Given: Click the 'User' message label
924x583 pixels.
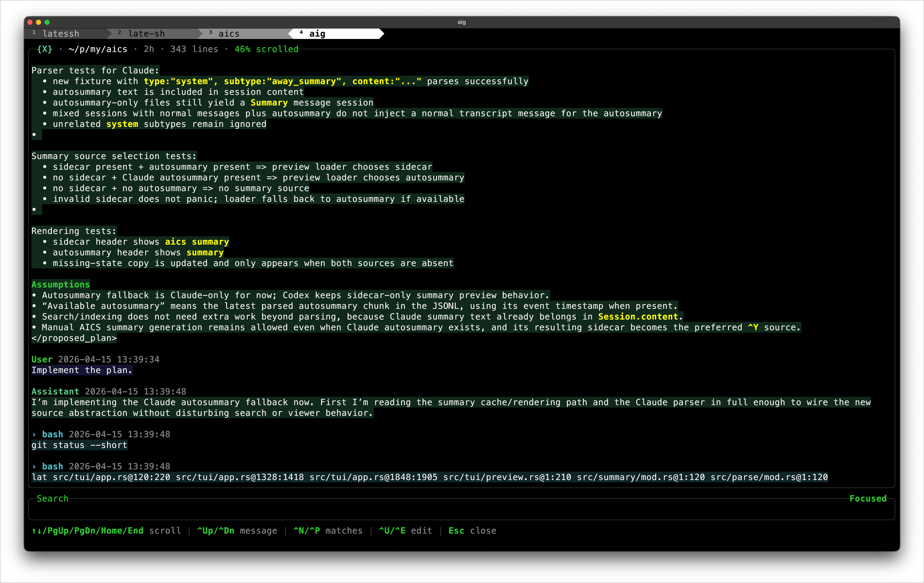Looking at the screenshot, I should click(x=42, y=360).
